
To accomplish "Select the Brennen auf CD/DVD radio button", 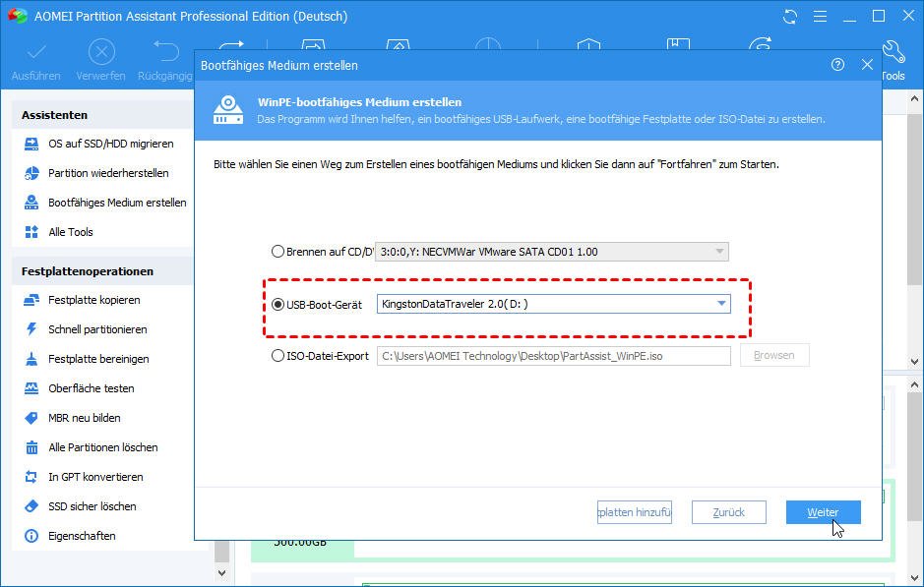I will point(277,252).
